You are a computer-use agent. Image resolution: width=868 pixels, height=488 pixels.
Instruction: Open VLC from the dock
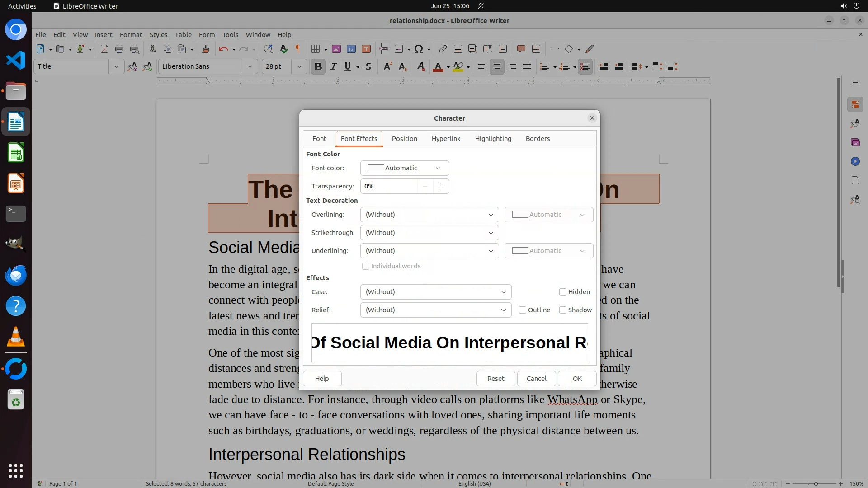pos(16,337)
